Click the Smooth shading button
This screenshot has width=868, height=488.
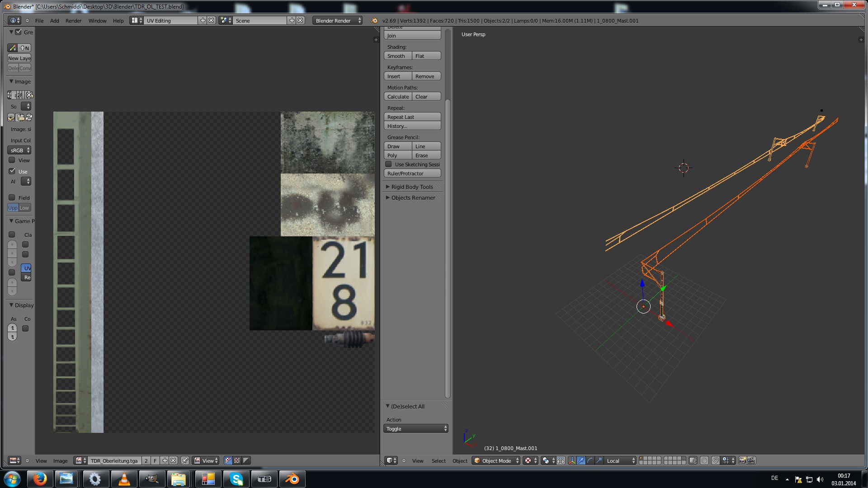(x=397, y=56)
